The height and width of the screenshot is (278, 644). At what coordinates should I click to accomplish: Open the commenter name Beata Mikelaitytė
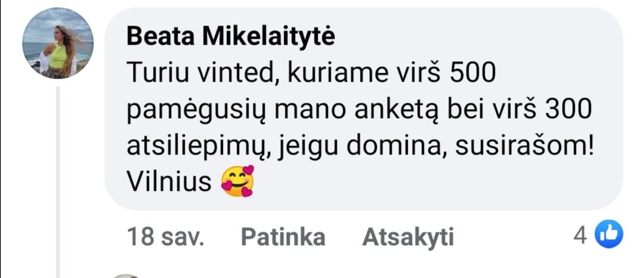pyautogui.click(x=231, y=38)
